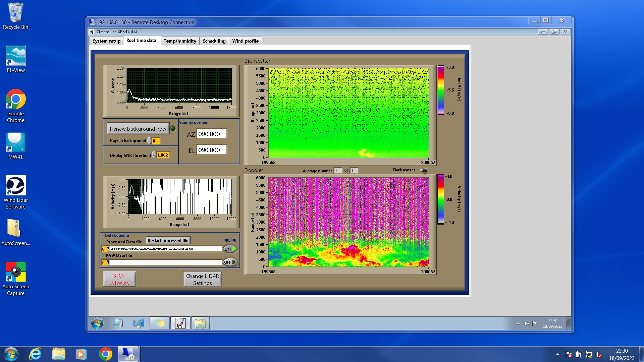Open the Scheduling tab
Viewport: 644px width, 362px height.
[214, 41]
